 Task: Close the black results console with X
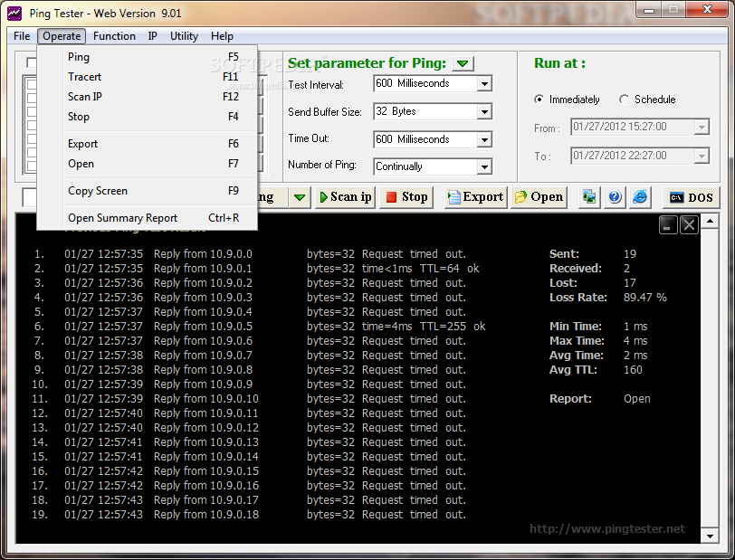[x=689, y=225]
